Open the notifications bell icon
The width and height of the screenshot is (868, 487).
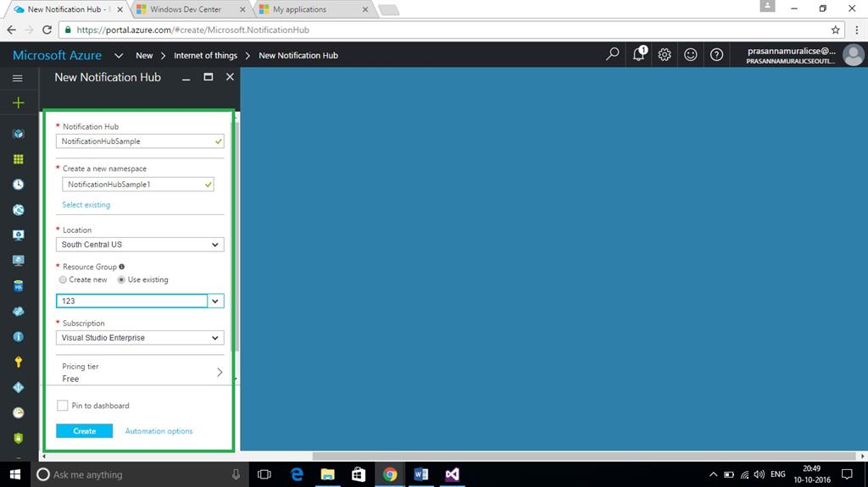[639, 53]
